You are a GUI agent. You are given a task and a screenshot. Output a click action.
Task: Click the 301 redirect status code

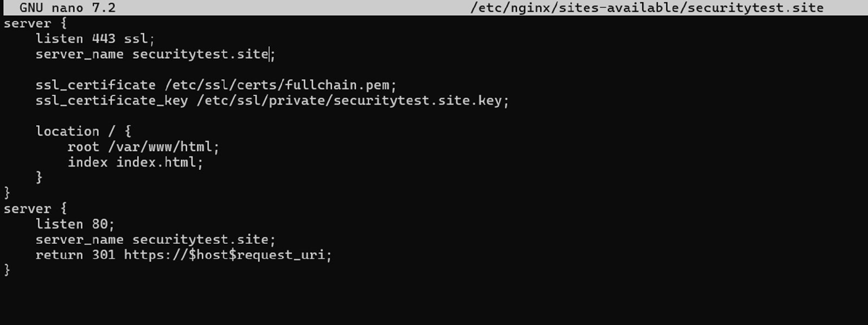point(103,255)
